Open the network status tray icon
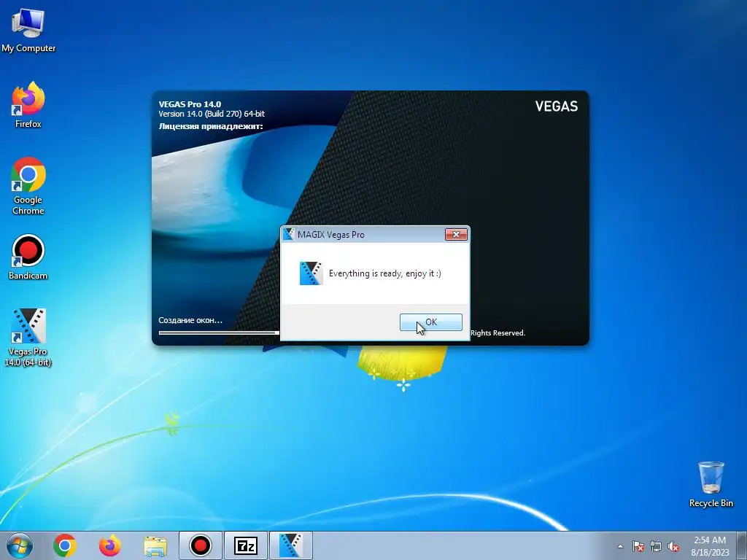This screenshot has height=560, width=747. pyautogui.click(x=656, y=546)
